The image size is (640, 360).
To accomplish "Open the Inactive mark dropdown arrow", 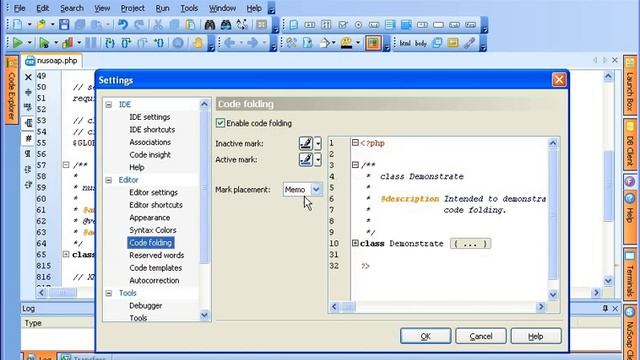I will coord(318,143).
